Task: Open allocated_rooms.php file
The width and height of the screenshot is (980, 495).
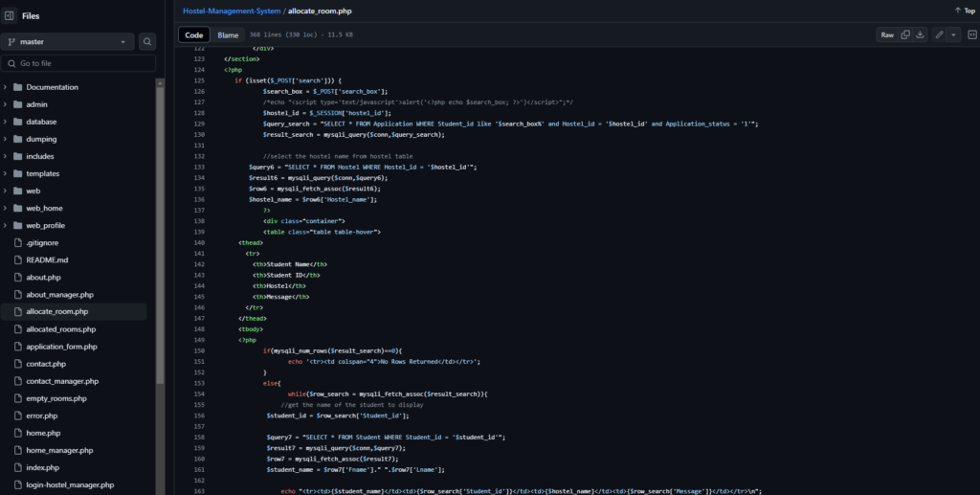Action: pyautogui.click(x=60, y=329)
